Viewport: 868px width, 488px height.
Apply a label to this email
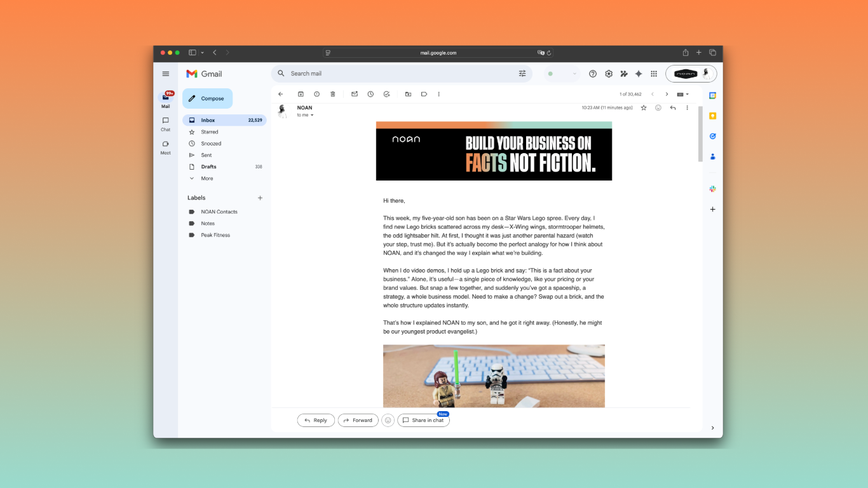(424, 94)
